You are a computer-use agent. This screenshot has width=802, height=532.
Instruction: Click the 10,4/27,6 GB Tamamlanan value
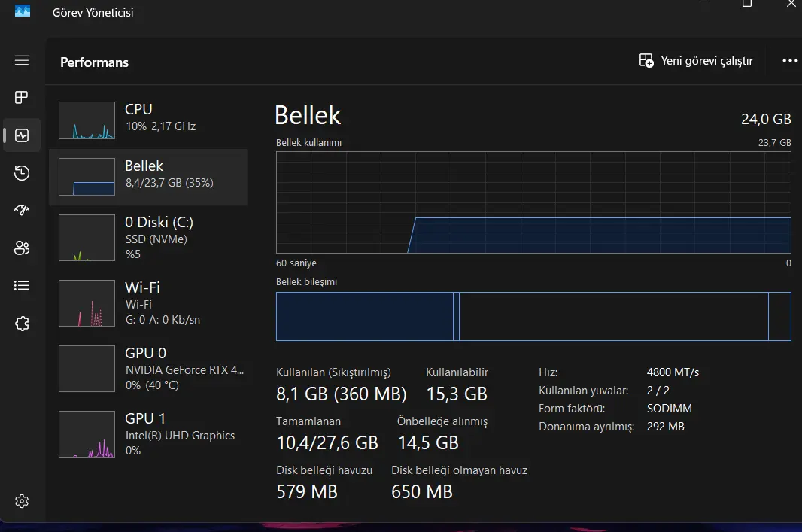[327, 443]
